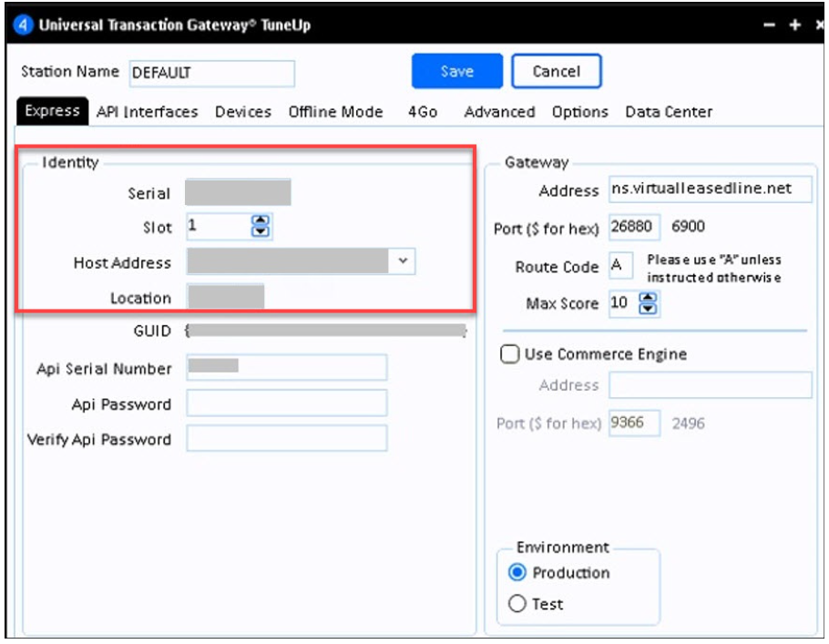Switch to the API Interfaces tab

click(x=147, y=112)
